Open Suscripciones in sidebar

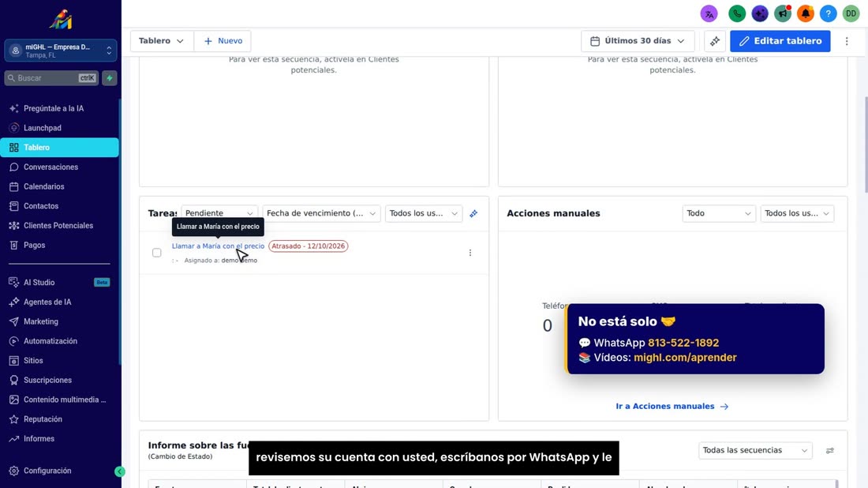point(59,380)
